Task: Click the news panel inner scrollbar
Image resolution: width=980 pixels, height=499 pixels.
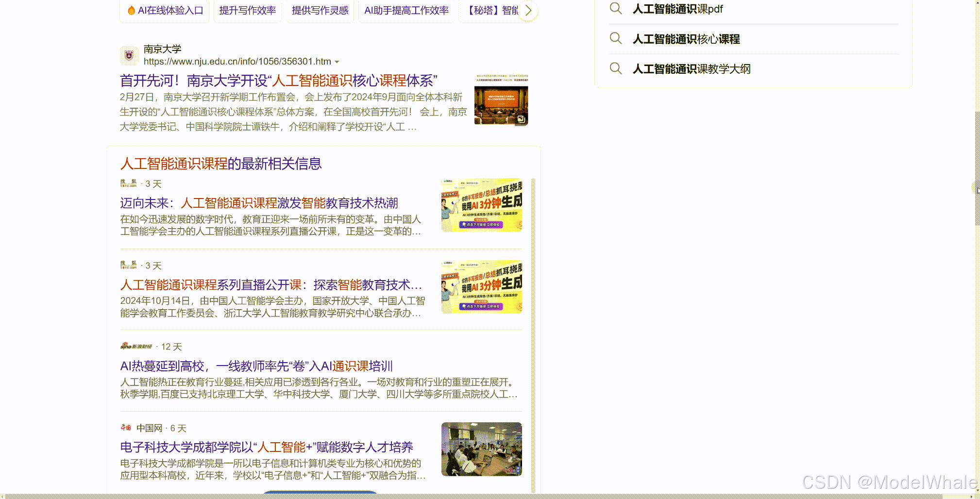Action: coord(533,335)
